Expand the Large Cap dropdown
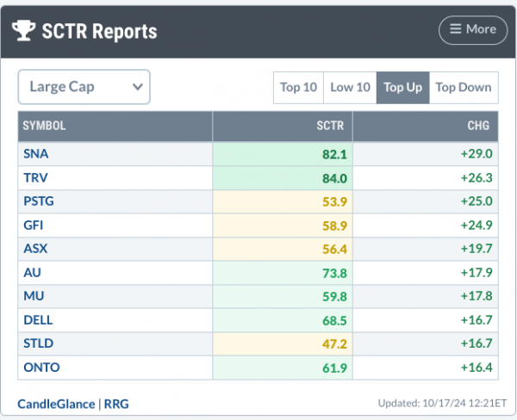The image size is (517, 420). pos(84,87)
